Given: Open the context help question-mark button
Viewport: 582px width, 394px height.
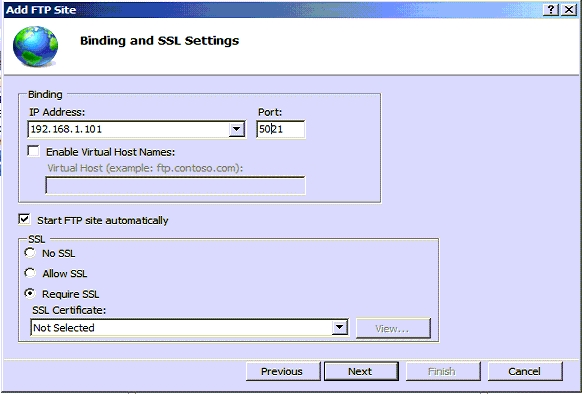Looking at the screenshot, I should 551,10.
